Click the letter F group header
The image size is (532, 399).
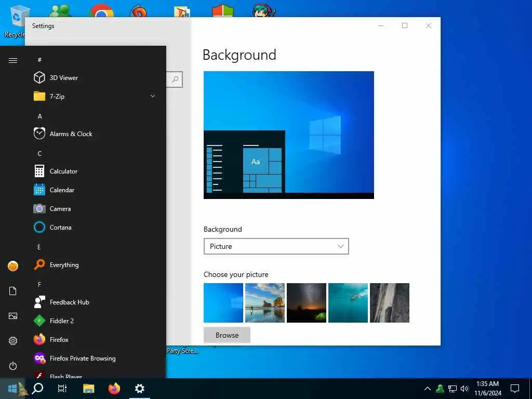tap(39, 284)
